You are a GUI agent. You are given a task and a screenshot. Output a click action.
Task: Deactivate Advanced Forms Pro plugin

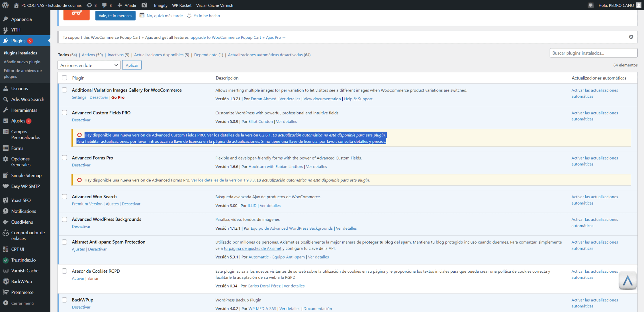tap(81, 165)
